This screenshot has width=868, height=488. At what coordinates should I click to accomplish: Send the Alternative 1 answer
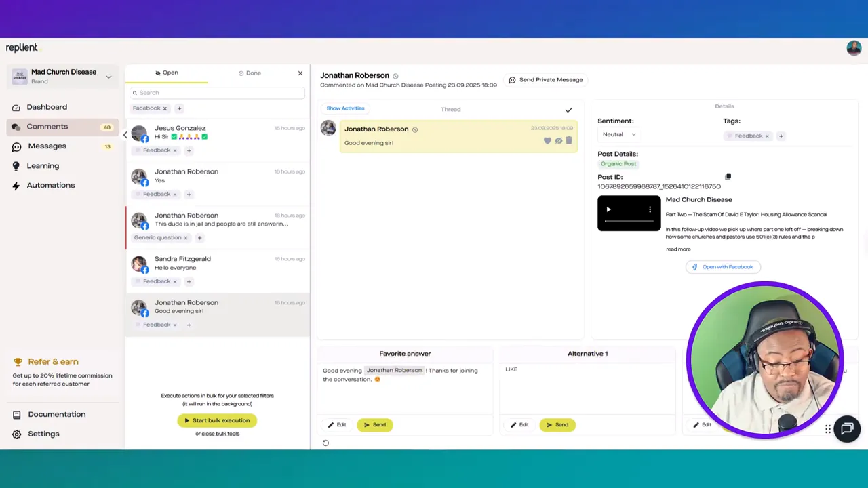click(557, 425)
